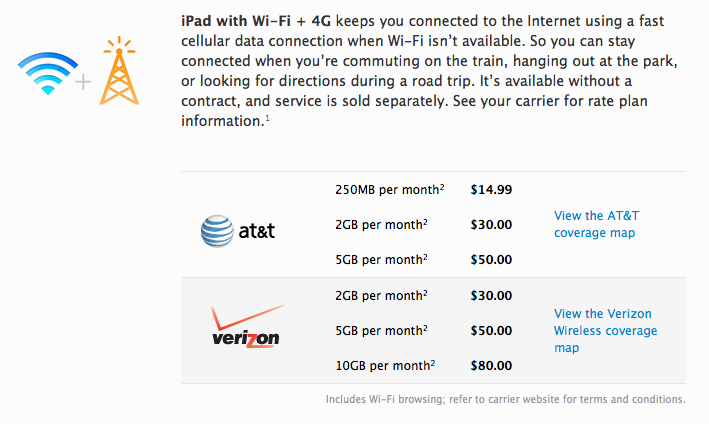This screenshot has height=424, width=709.
Task: Click the blue Wi-Fi signal icon
Action: [x=48, y=73]
